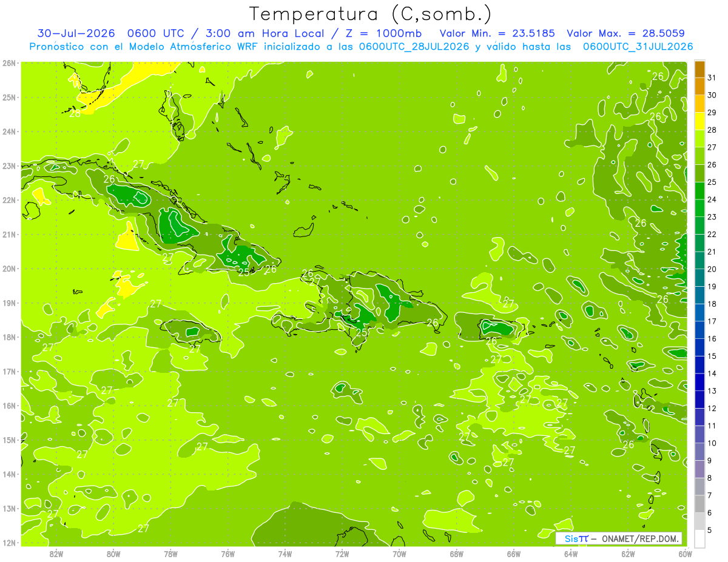Select the gray legend swatch between 6 and 7

tap(699, 504)
